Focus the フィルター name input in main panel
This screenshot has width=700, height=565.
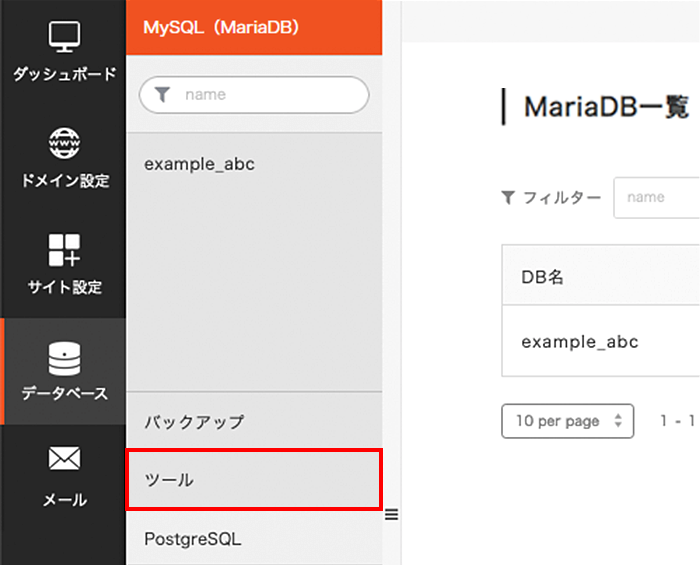coord(657,198)
